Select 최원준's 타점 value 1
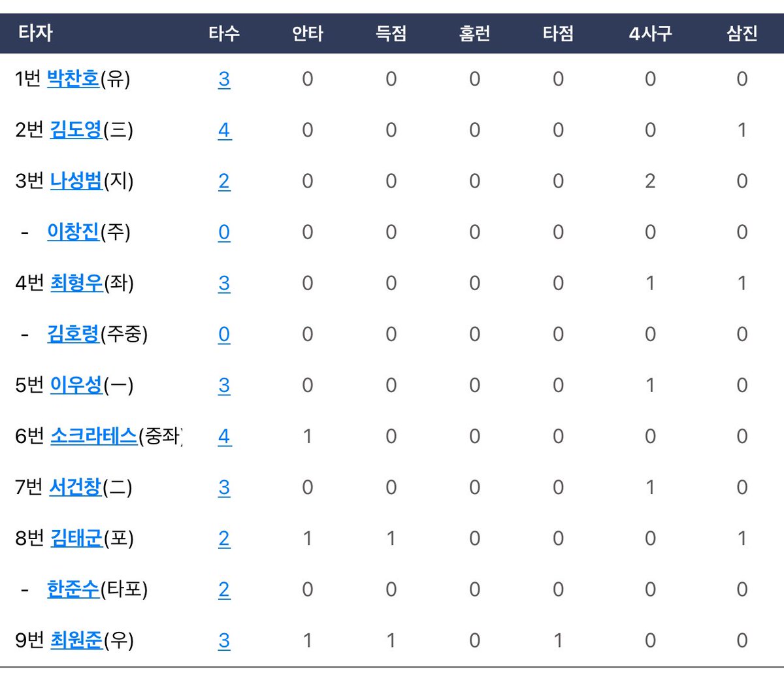Image resolution: width=784 pixels, height=677 pixels. pos(559,640)
